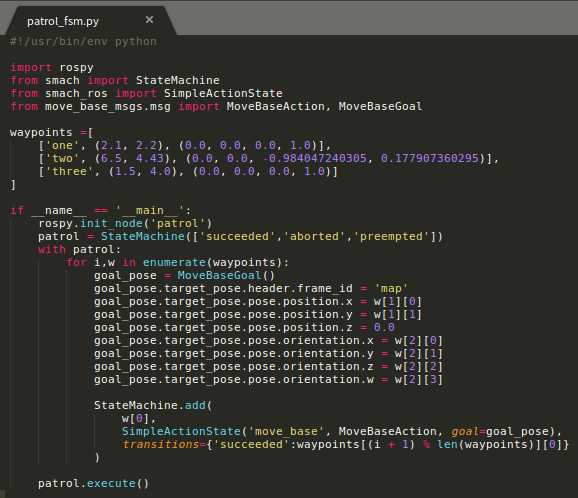578x498 pixels.
Task: Click the orientation.x assignment line
Action: tap(268, 340)
